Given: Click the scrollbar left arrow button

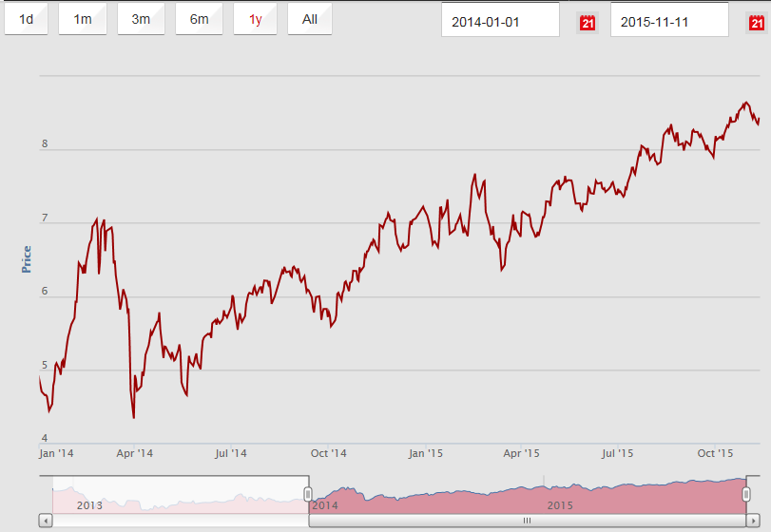Looking at the screenshot, I should pos(46,521).
